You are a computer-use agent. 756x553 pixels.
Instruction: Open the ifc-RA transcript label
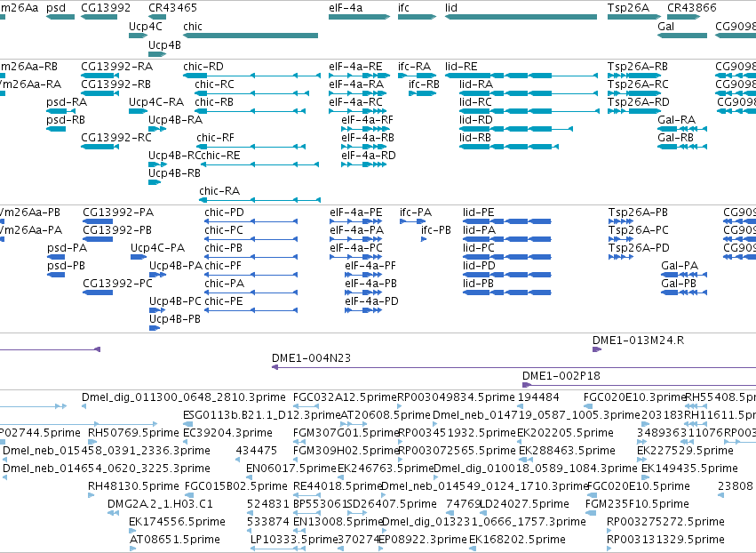coord(414,66)
